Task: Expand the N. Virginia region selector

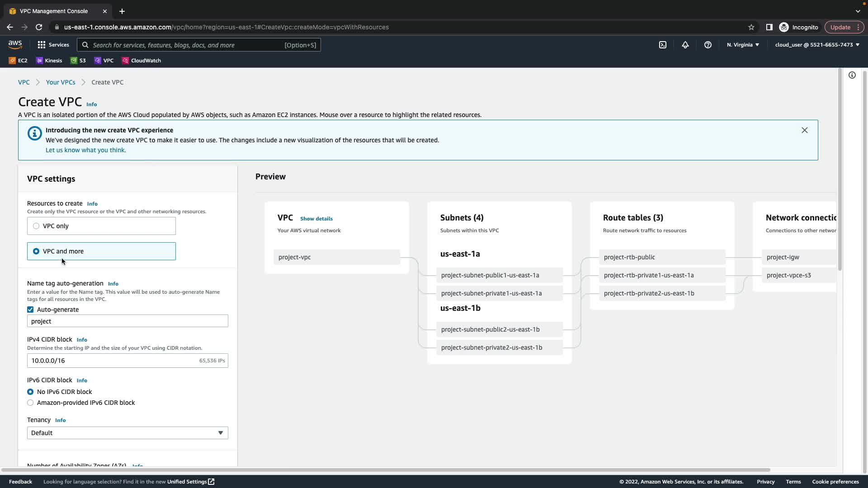Action: click(743, 45)
